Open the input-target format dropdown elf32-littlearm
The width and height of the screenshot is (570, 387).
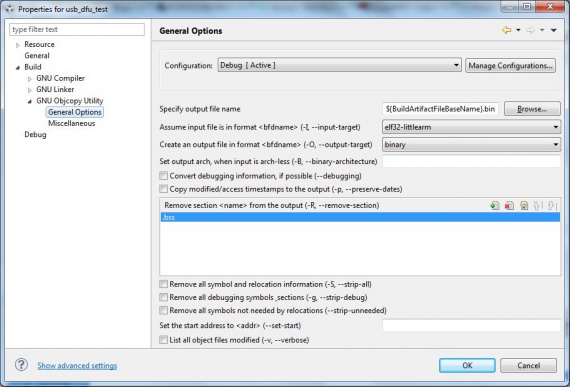(x=471, y=127)
